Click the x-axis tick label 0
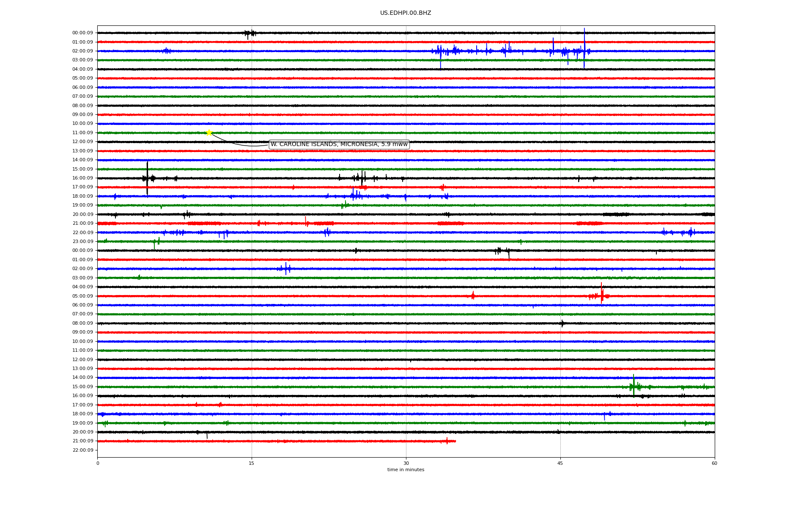The height and width of the screenshot is (508, 812). click(98, 463)
